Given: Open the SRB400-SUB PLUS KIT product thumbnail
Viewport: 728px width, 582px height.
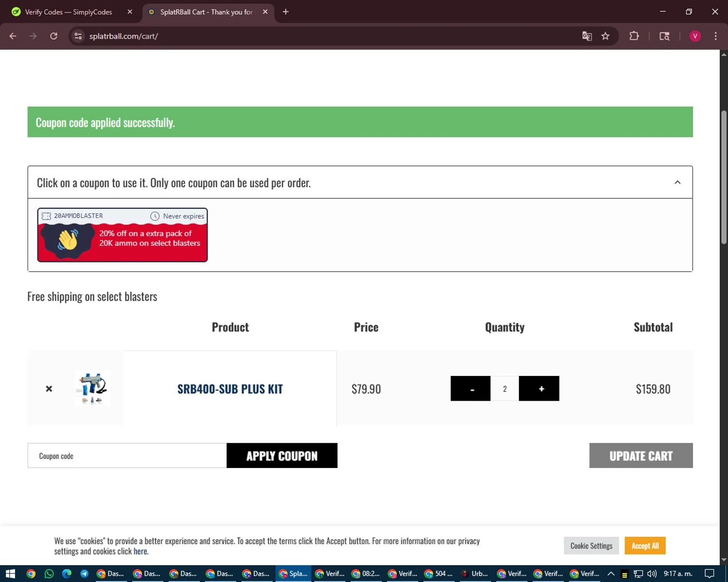Looking at the screenshot, I should tap(92, 388).
